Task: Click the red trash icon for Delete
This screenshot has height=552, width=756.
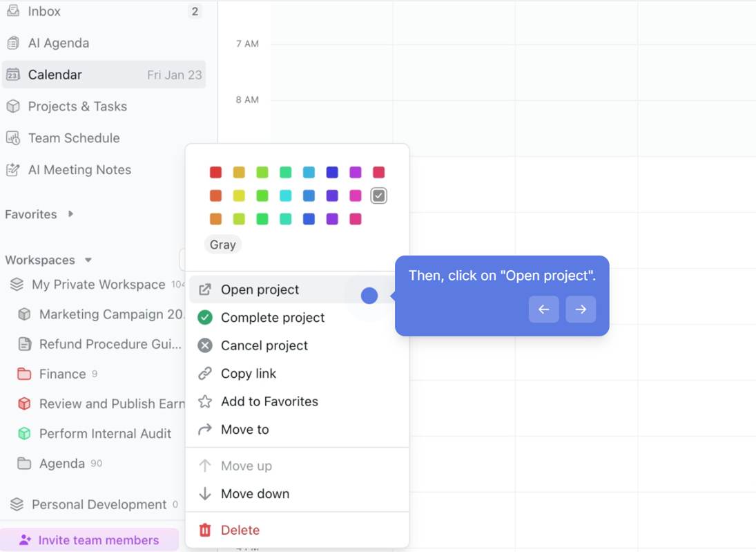Action: coord(205,530)
